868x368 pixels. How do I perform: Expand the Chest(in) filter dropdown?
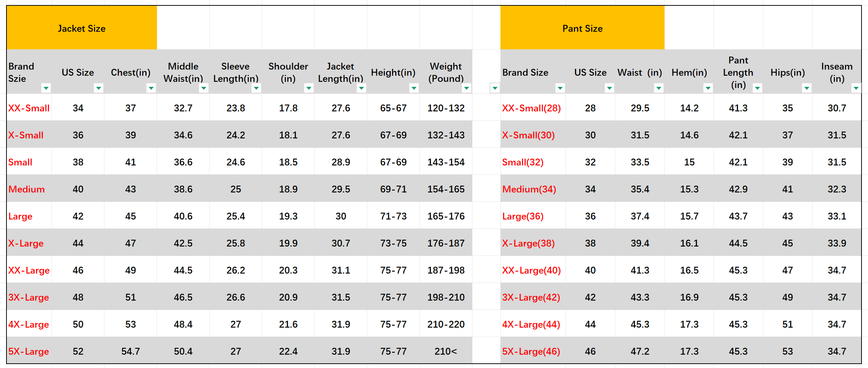[x=151, y=88]
